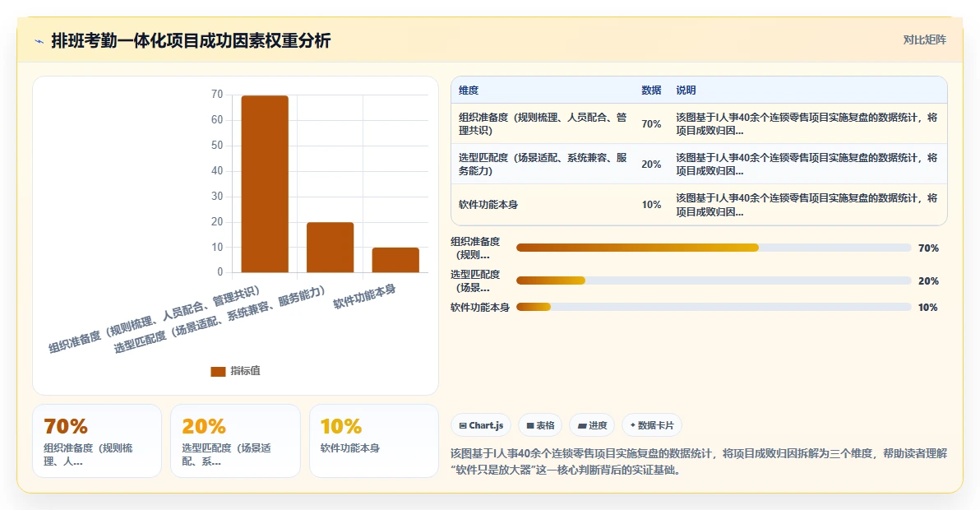Click the 10% value in table

coord(651,204)
